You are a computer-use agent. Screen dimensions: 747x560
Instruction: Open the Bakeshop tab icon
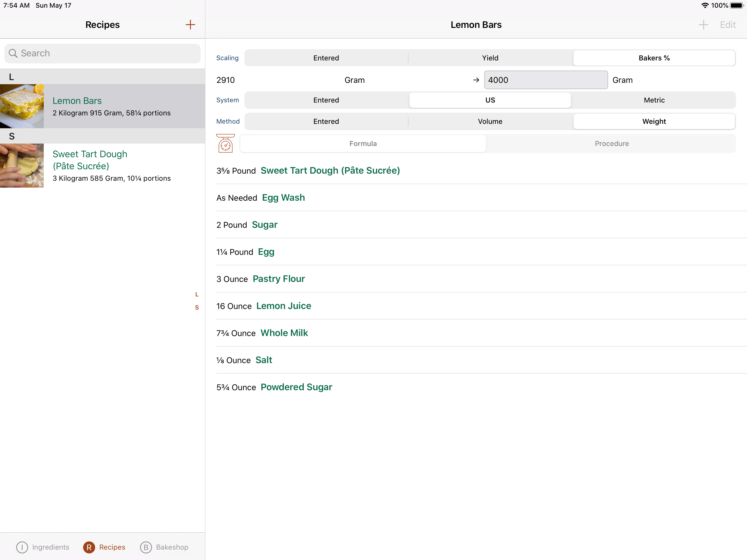coord(146,547)
